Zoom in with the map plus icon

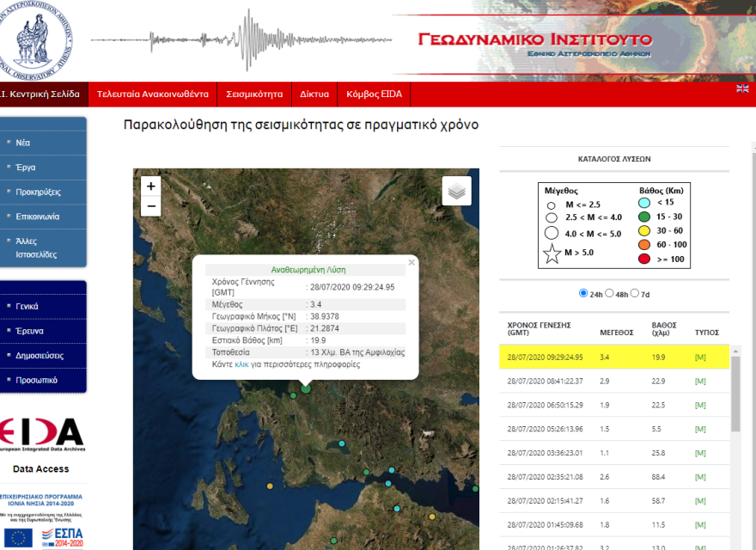150,186
